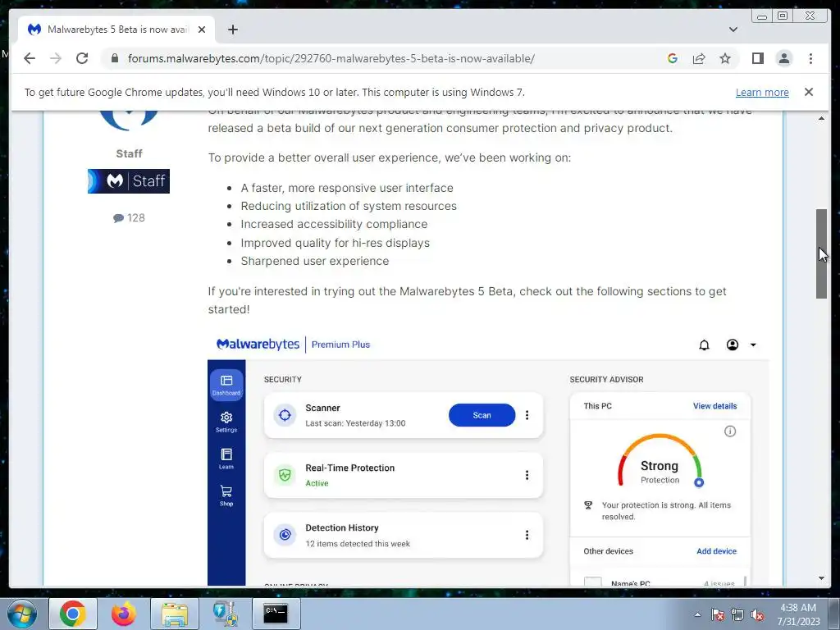
Task: Click the Malwarebytes Staff badge
Action: click(x=129, y=181)
